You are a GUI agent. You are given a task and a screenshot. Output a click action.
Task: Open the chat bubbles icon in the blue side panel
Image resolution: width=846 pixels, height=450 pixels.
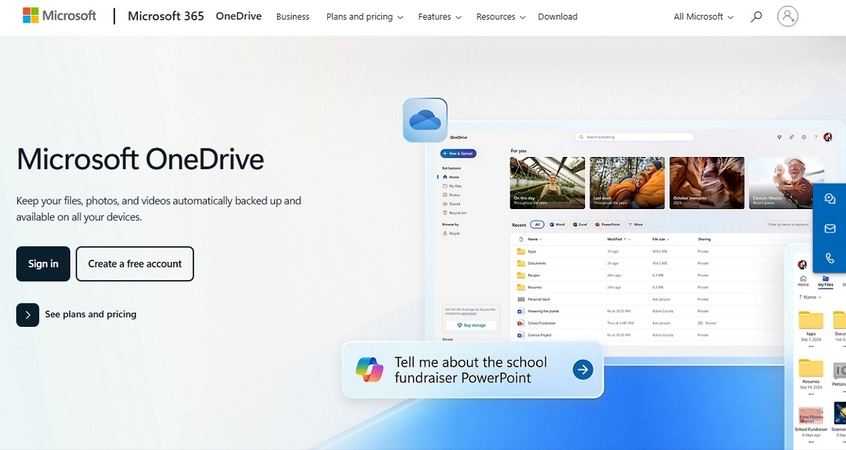pyautogui.click(x=830, y=199)
